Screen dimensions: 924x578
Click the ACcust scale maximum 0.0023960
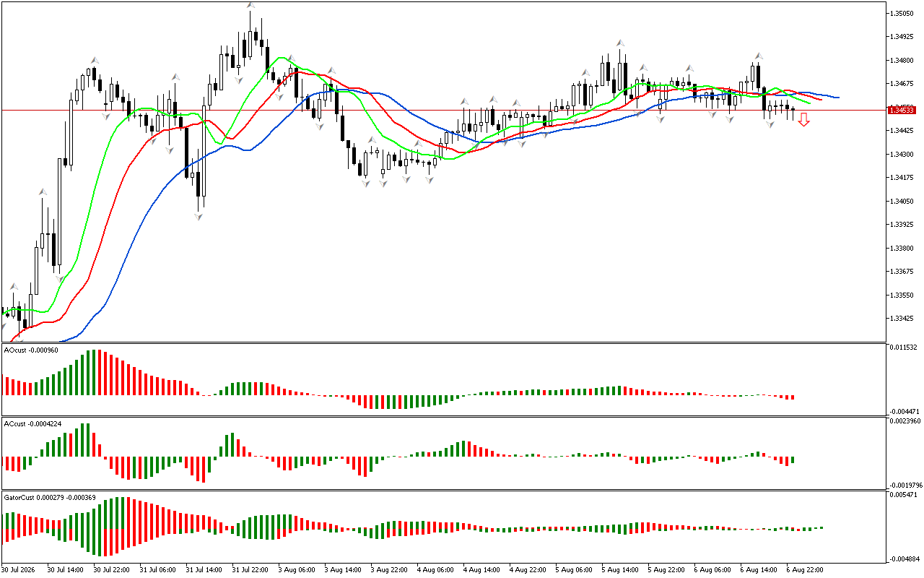pos(905,421)
